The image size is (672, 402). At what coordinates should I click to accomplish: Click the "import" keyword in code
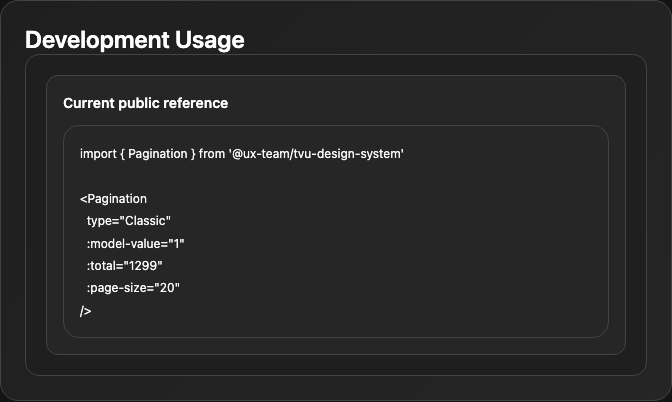tap(98, 154)
